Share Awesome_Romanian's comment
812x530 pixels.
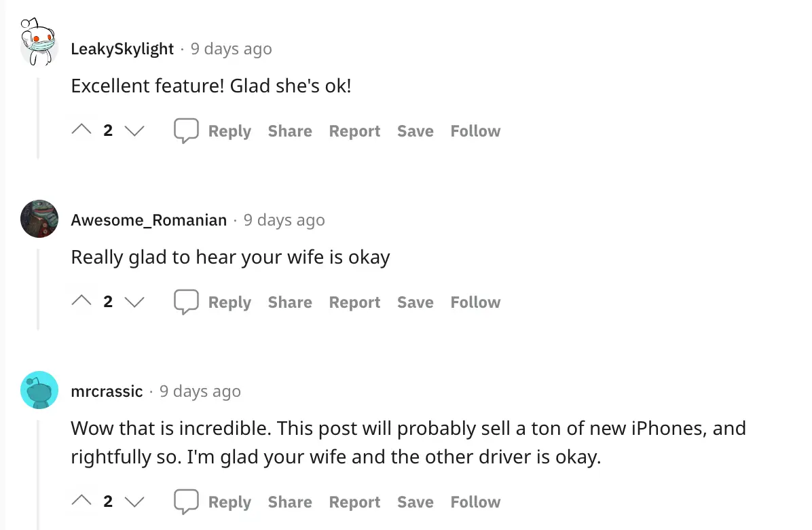(x=289, y=302)
